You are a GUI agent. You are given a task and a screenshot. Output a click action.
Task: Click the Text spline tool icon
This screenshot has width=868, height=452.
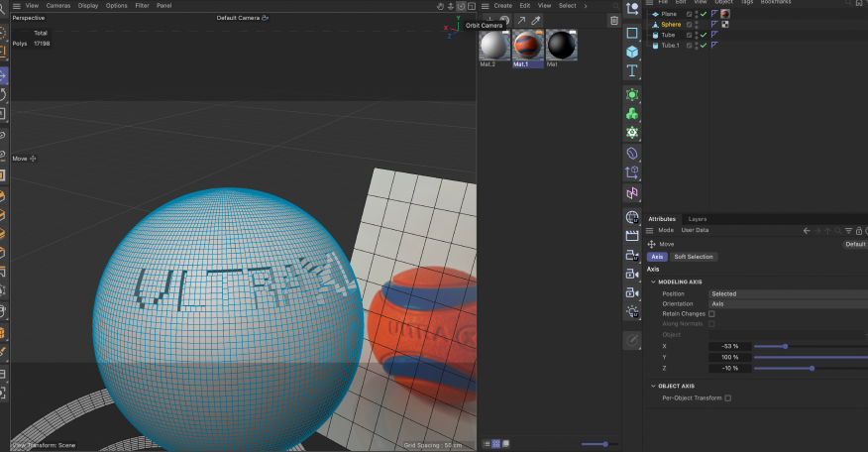click(x=632, y=71)
